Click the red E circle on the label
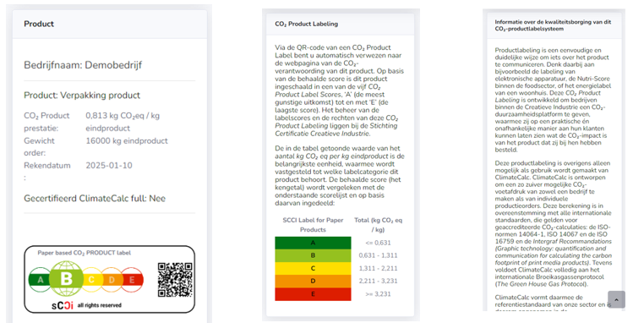 (x=132, y=279)
